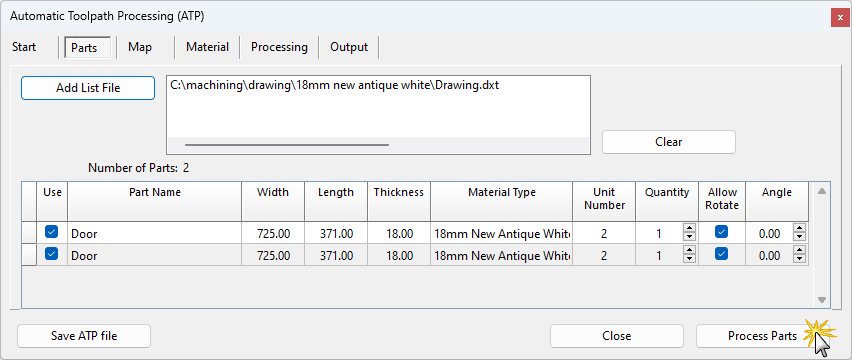This screenshot has height=360, width=852.
Task: Click the Number of Parts: 2 label
Action: (x=139, y=168)
